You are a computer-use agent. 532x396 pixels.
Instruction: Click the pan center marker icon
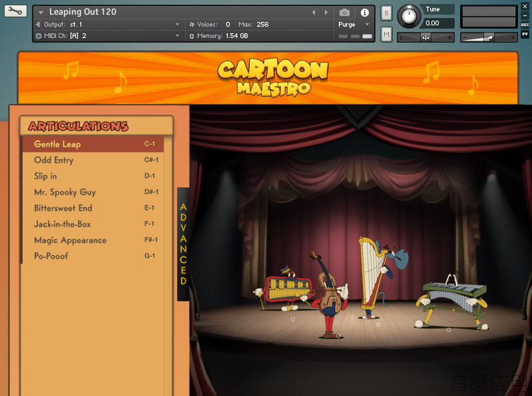tap(425, 37)
